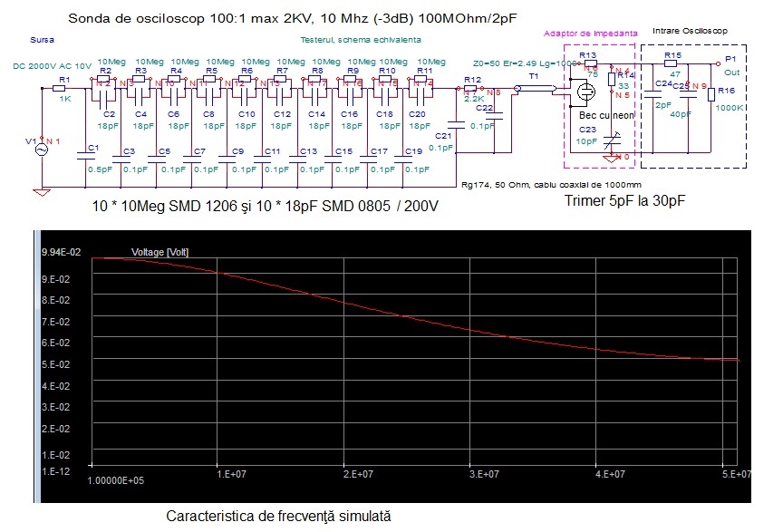Select the '5.E+07' frequency axis label
This screenshot has width=783, height=532.
(737, 474)
